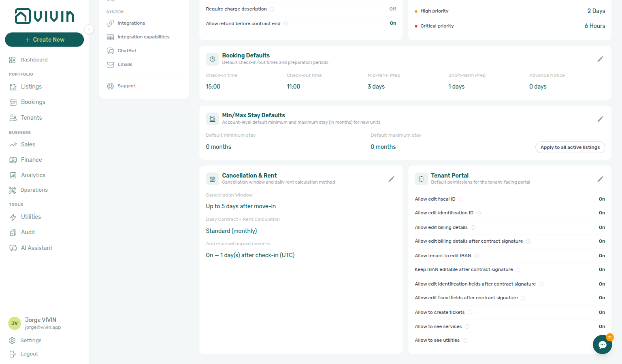The width and height of the screenshot is (622, 364).
Task: Click the Audit clipboard icon
Action: [13, 233]
